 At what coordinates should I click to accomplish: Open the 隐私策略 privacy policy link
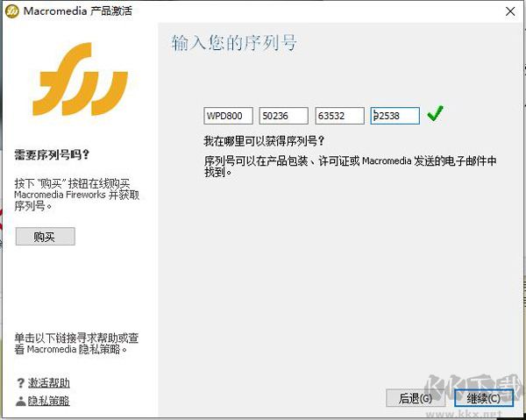[48, 401]
